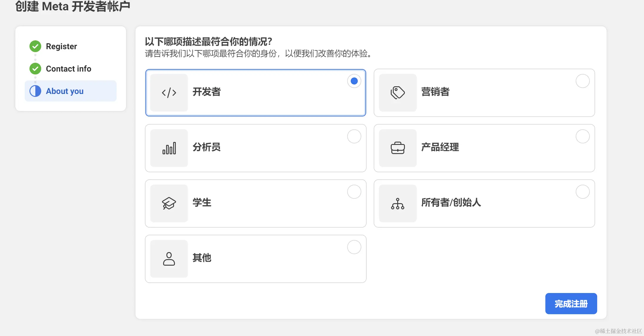Click the bar chart analyst icon
644x336 pixels.
coord(169,148)
